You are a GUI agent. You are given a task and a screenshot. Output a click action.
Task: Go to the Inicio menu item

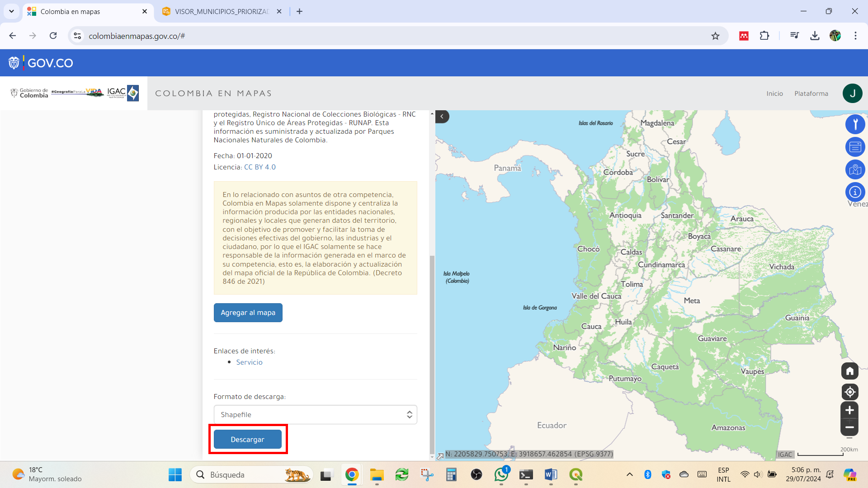[x=774, y=94]
